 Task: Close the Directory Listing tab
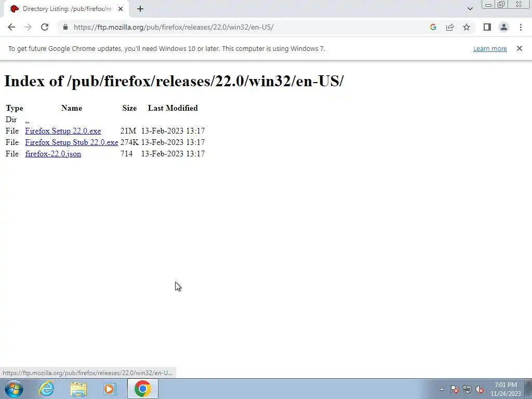[121, 9]
